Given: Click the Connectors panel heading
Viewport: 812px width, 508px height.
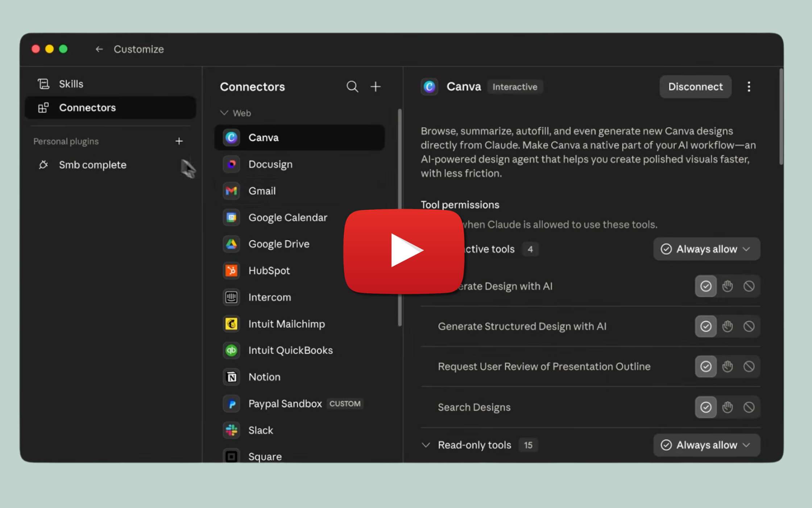Looking at the screenshot, I should 252,87.
